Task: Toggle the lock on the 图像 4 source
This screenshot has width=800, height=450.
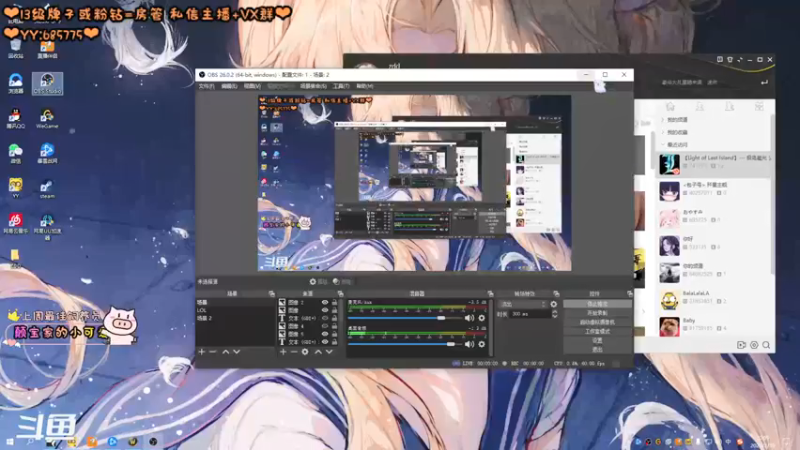Action: click(334, 326)
